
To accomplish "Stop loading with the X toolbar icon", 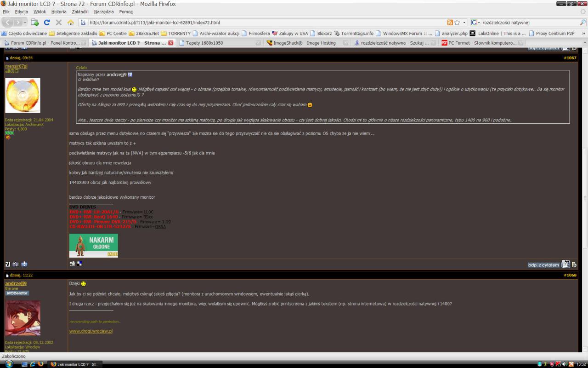I will [x=59, y=22].
